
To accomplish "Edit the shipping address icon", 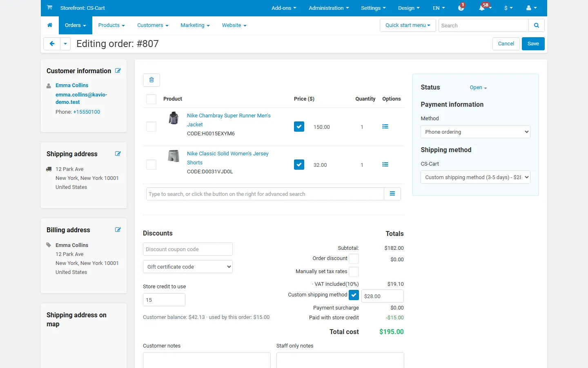I will (x=118, y=154).
